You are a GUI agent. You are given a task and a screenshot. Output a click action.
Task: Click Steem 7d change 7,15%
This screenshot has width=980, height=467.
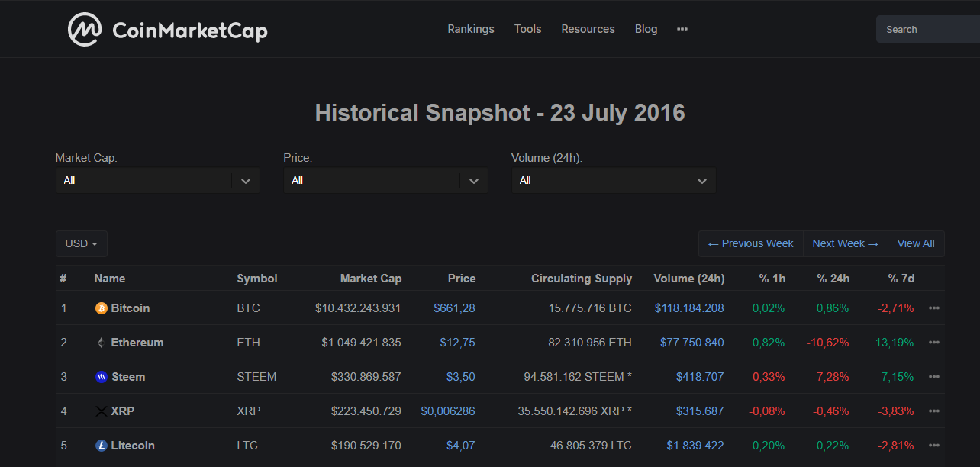tap(898, 377)
